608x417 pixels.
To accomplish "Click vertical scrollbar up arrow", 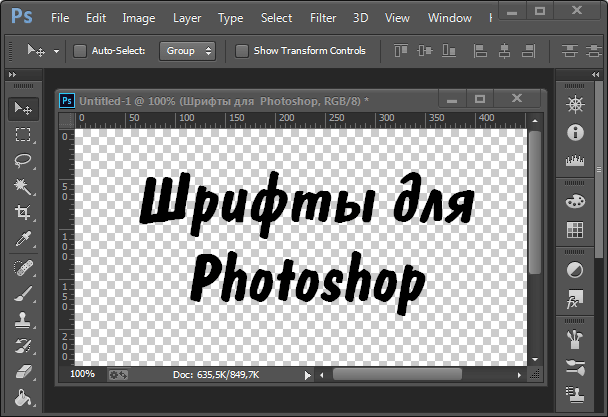I will pos(535,121).
